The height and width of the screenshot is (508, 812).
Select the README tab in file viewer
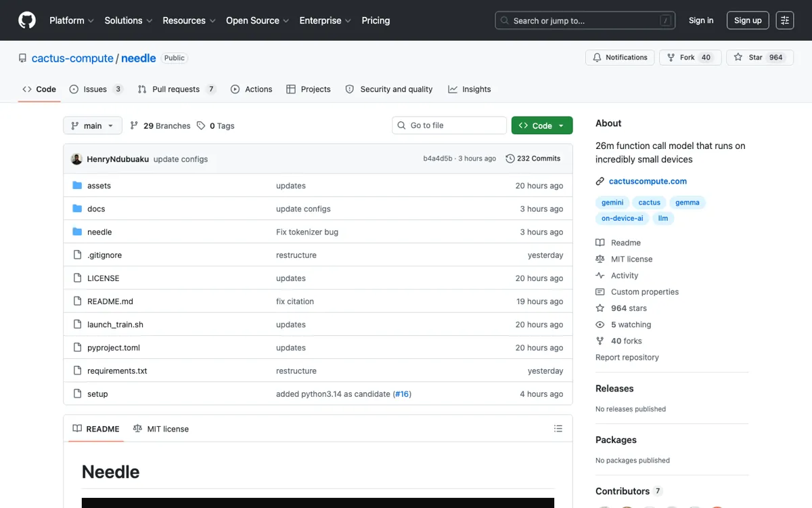96,429
